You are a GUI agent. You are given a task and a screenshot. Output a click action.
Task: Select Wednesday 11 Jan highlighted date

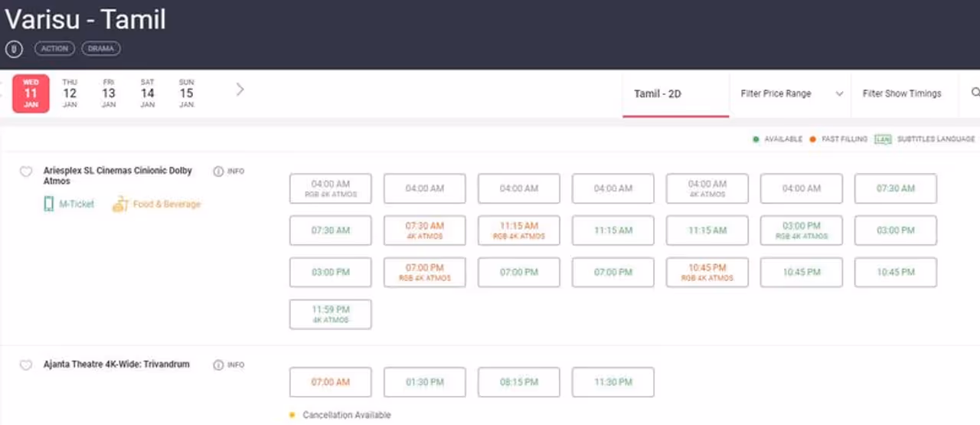pos(31,93)
